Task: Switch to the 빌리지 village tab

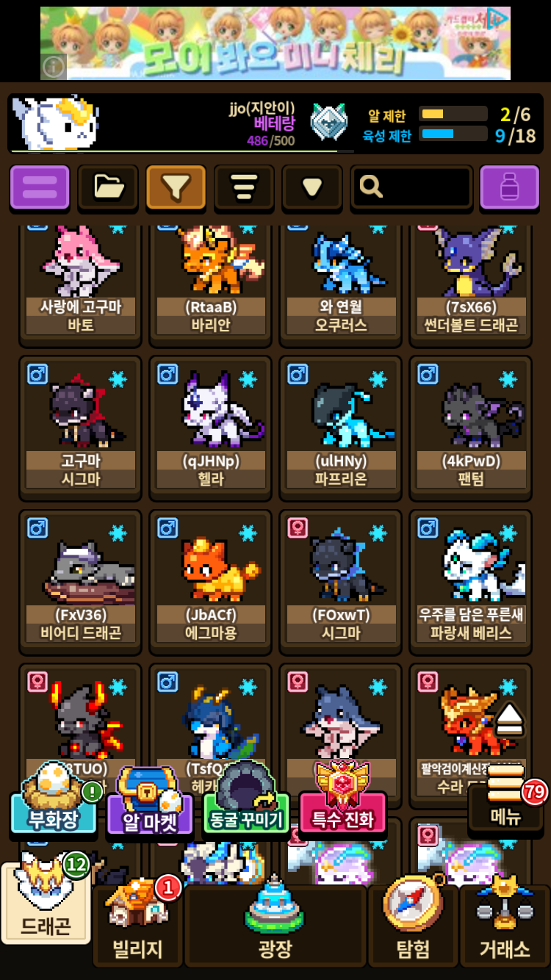Action: coord(137,926)
